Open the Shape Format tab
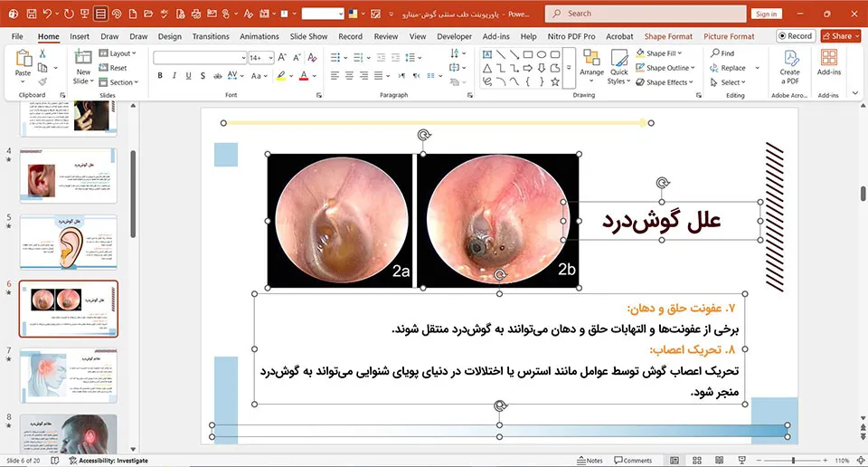This screenshot has width=868, height=467. coord(668,36)
